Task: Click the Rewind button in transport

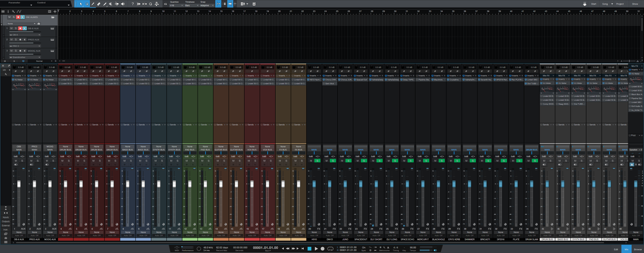Action: click(288, 249)
